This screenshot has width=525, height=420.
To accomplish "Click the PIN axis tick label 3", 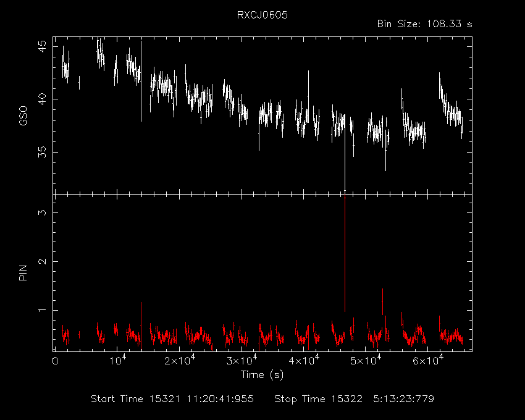I will 43,212.
